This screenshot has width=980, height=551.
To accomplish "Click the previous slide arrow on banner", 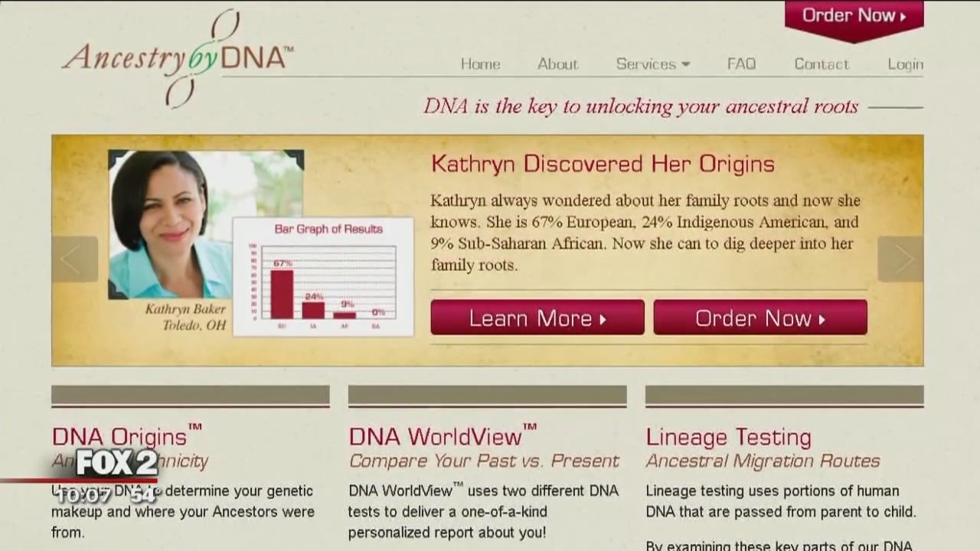I will tap(75, 259).
